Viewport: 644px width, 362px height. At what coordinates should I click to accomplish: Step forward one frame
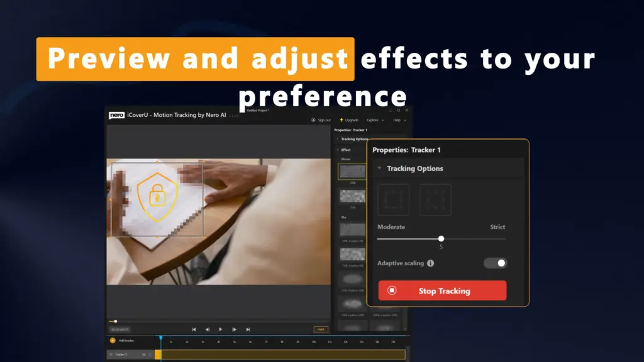(x=235, y=329)
